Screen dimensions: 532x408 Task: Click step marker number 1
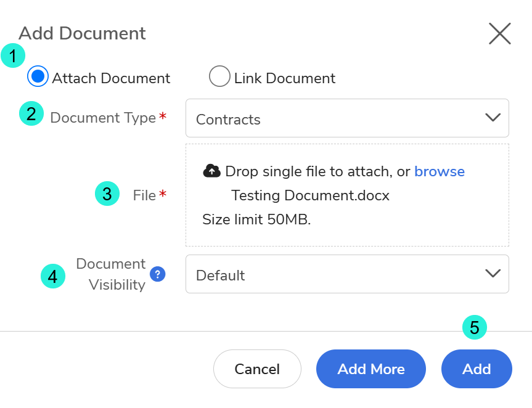tap(13, 55)
